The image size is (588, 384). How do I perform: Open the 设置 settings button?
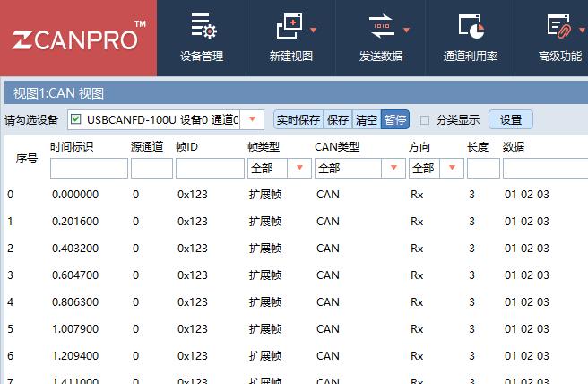click(511, 119)
